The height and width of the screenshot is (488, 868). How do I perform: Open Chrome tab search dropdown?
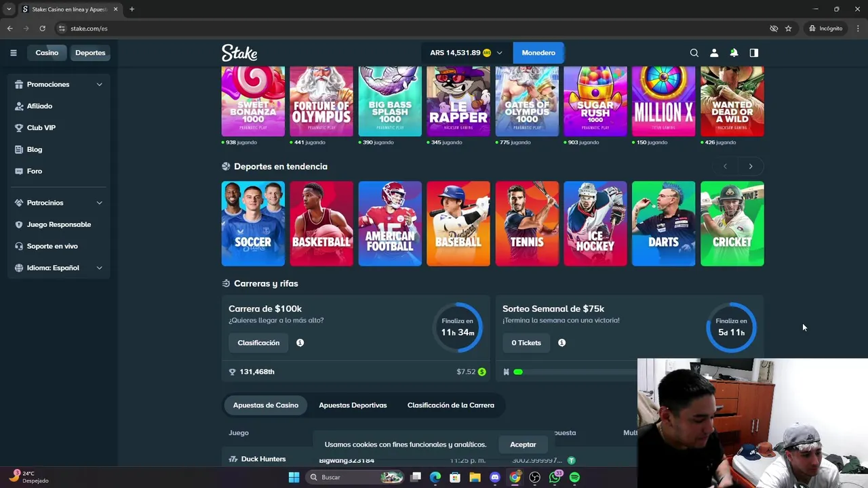pyautogui.click(x=9, y=9)
